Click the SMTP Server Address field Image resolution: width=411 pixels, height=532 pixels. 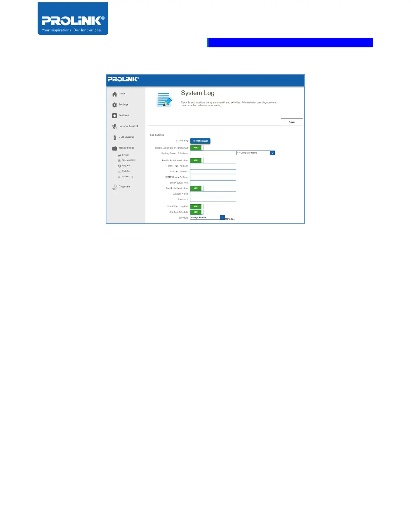pos(213,177)
